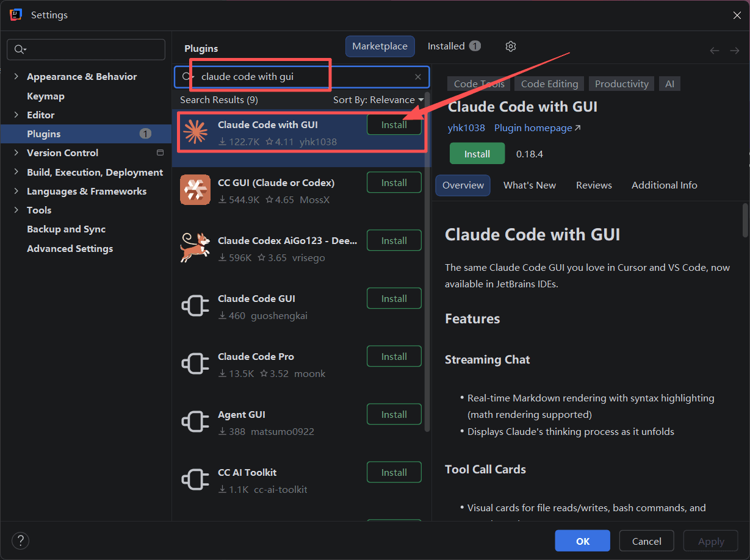Select Backup and Sync settings

point(67,229)
